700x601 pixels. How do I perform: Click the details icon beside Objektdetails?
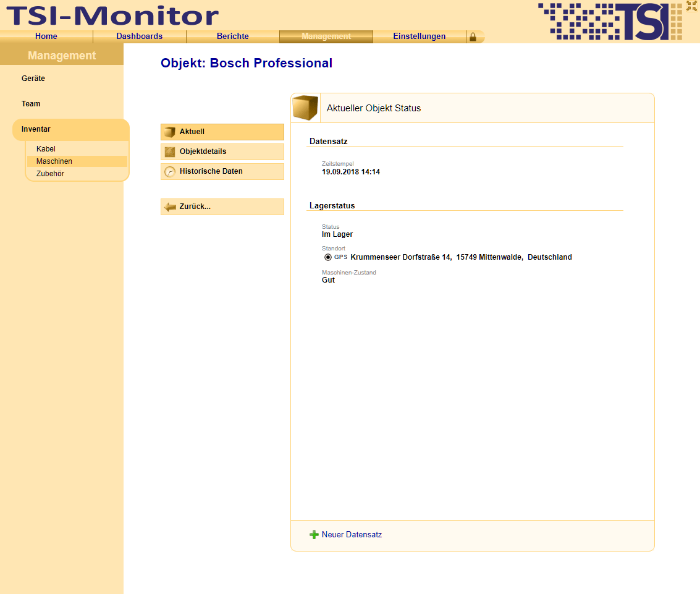click(170, 152)
